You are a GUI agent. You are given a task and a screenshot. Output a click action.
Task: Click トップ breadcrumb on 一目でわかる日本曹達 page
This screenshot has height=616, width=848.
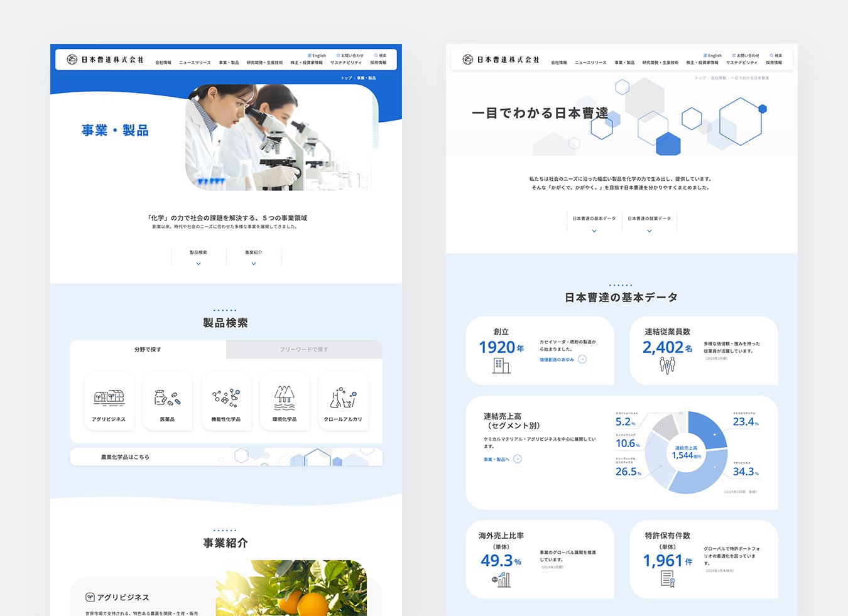coord(700,78)
